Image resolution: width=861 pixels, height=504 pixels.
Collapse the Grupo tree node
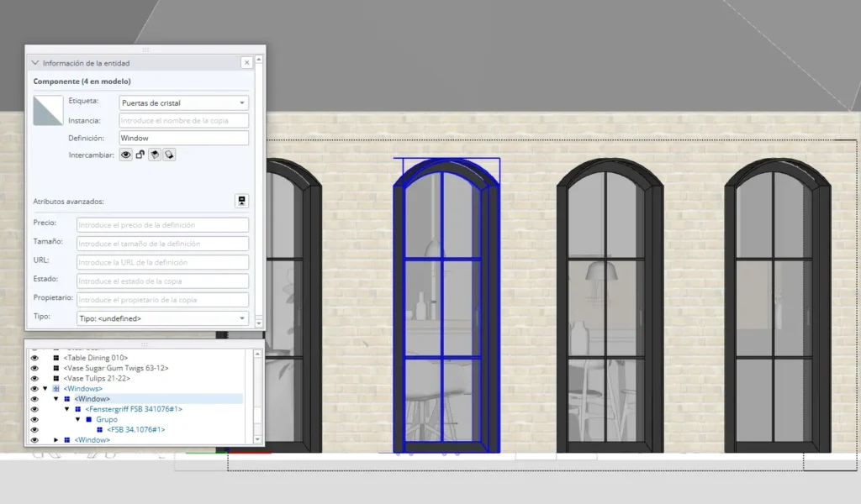tap(78, 419)
